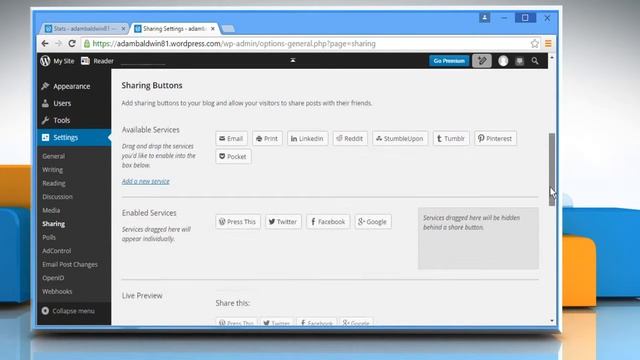
Task: Open the Appearance menu
Action: pos(73,86)
